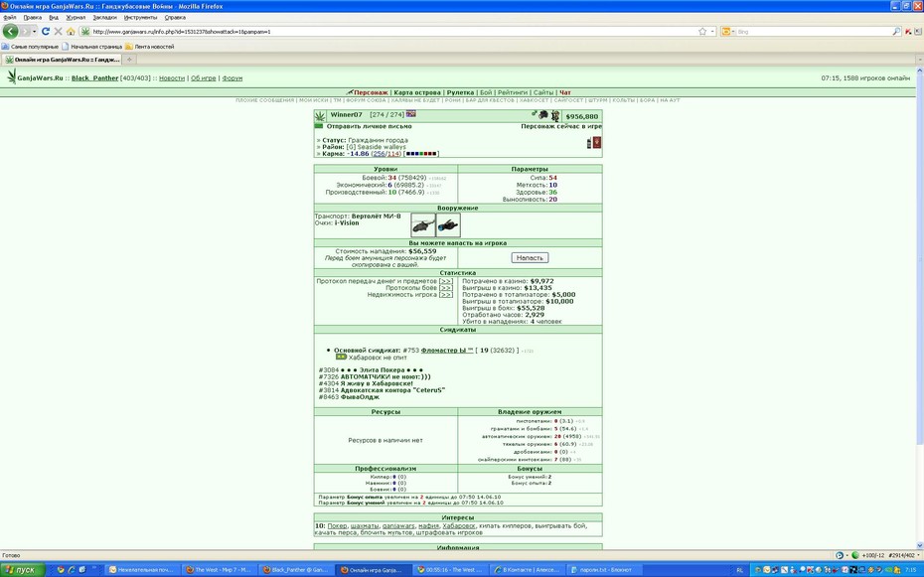Image resolution: width=924 pixels, height=577 pixels.
Task: Open the Закладки menu
Action: (x=105, y=18)
